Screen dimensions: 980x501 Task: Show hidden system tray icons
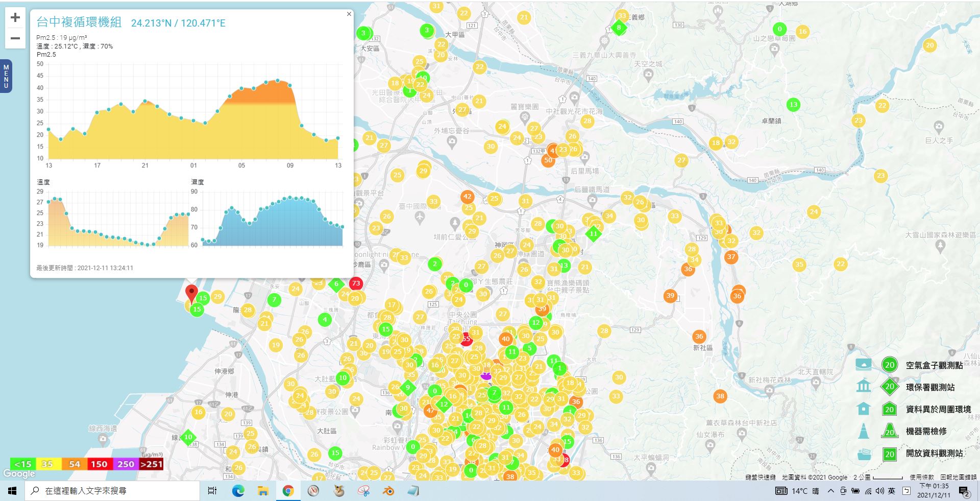[x=830, y=491]
